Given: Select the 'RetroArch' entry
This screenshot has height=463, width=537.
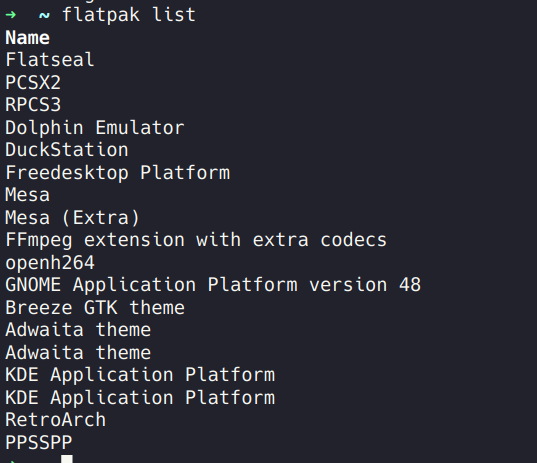Looking at the screenshot, I should coord(55,420).
